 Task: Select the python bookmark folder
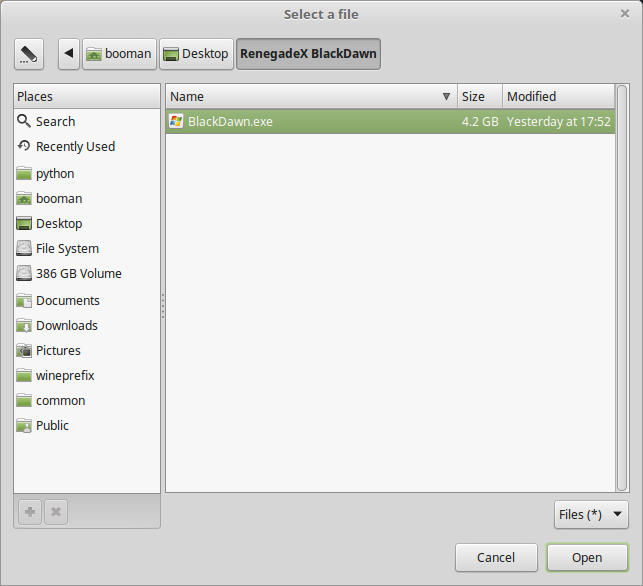tap(87, 173)
